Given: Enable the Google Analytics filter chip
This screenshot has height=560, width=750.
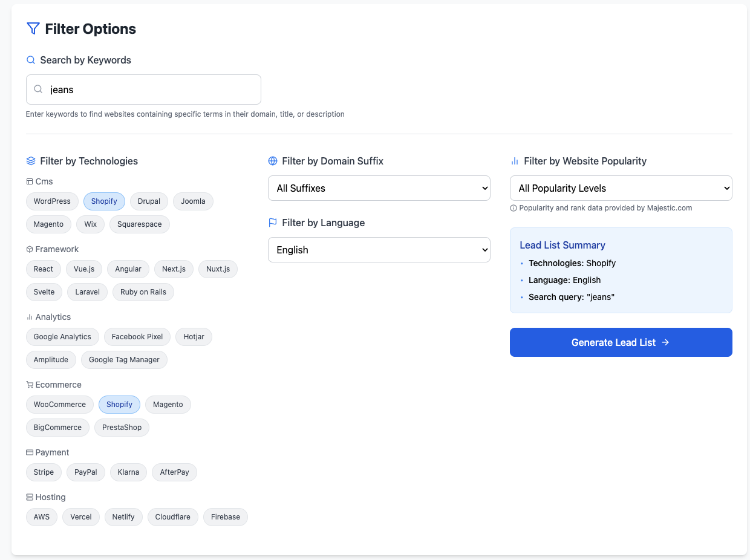Looking at the screenshot, I should click(62, 337).
